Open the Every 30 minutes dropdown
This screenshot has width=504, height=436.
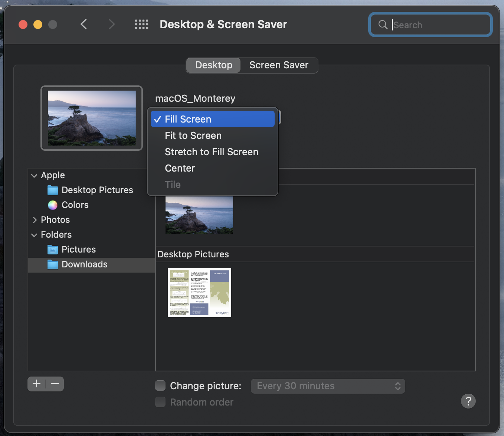328,386
